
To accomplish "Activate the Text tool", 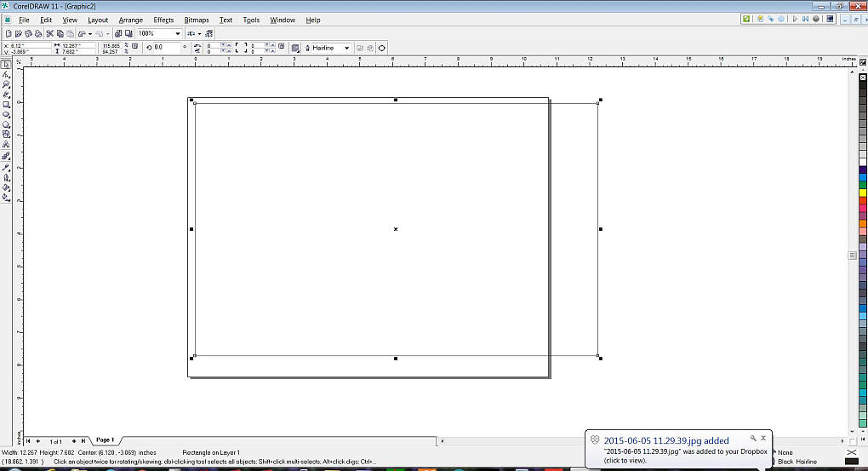I will coord(6,145).
